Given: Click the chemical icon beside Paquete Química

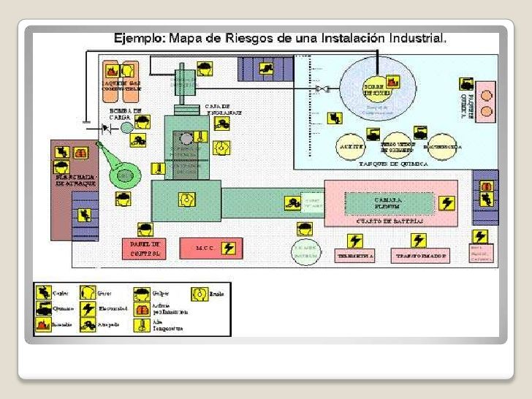Looking at the screenshot, I should coord(466,84).
